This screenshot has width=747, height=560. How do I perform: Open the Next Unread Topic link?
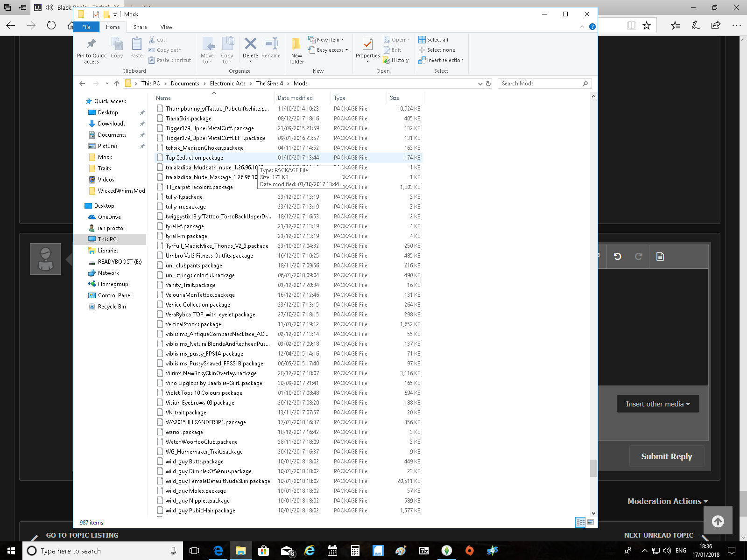(659, 535)
